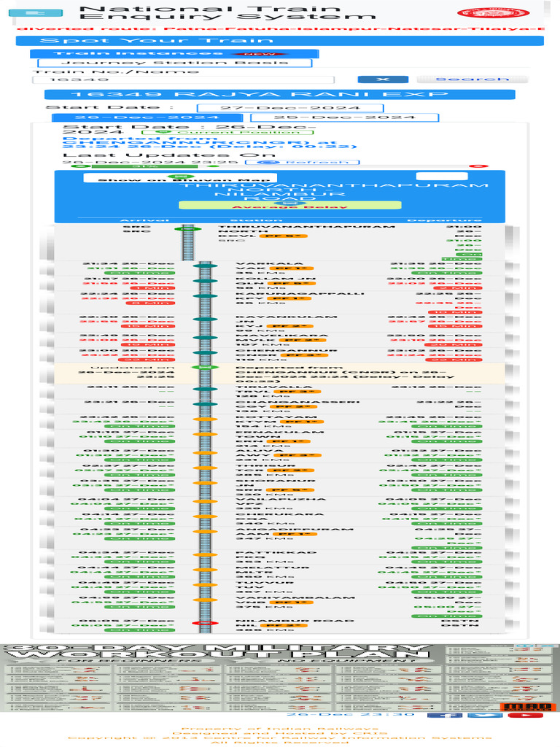Click Nilambur Road red destination marker
Image resolution: width=560 pixels, height=747 pixels.
[205, 623]
